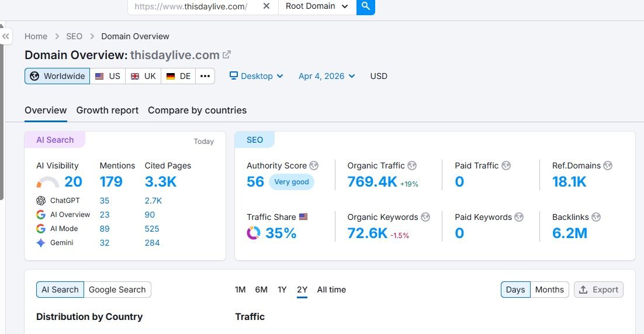Switch chart to Google Search
The image size is (644, 334).
117,290
